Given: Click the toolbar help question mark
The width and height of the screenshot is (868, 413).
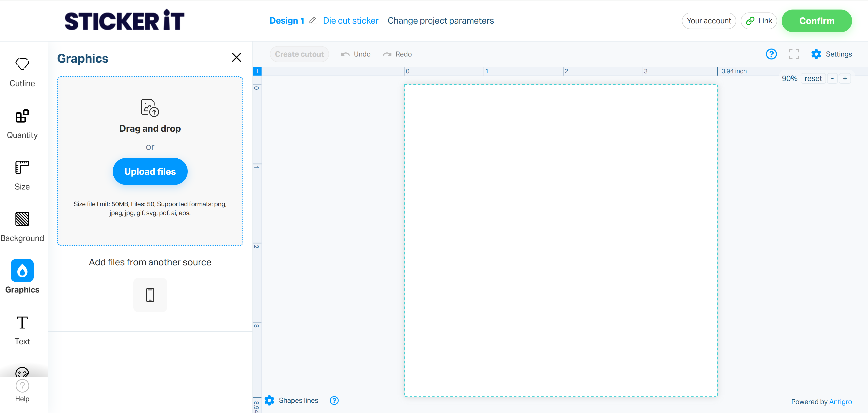Looking at the screenshot, I should [x=771, y=54].
